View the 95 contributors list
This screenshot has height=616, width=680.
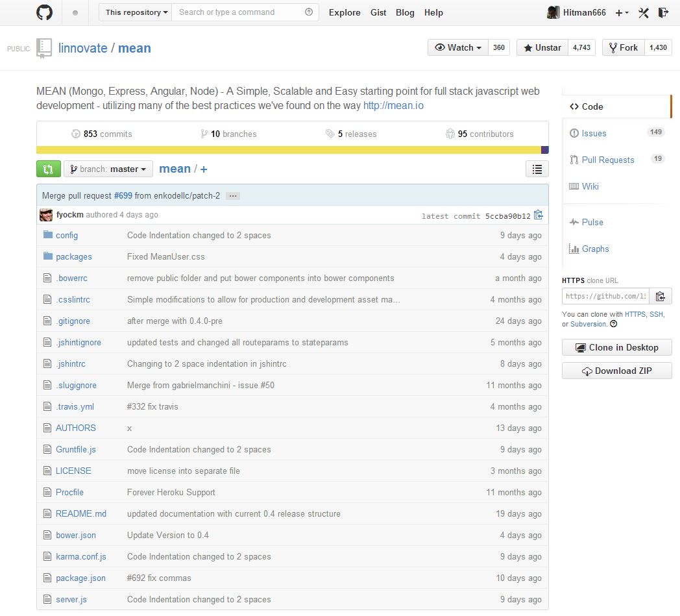point(480,134)
